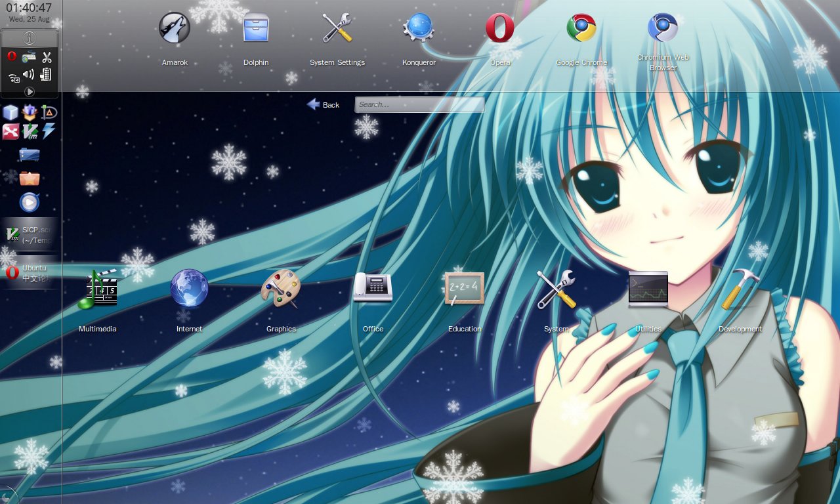Switch to SICP Vim window task
The image size is (840, 504).
tap(31, 235)
